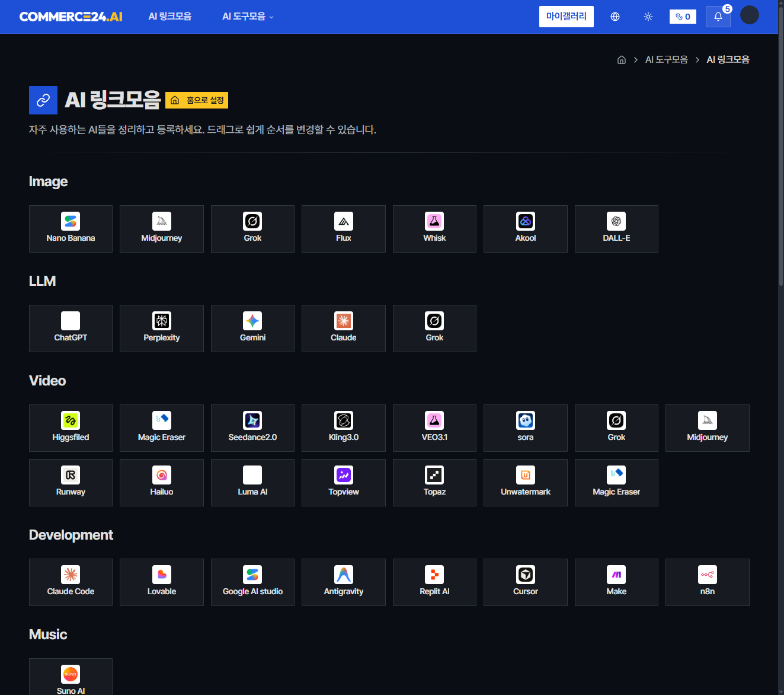Click the LLM section heading
This screenshot has height=695, width=784.
(43, 281)
